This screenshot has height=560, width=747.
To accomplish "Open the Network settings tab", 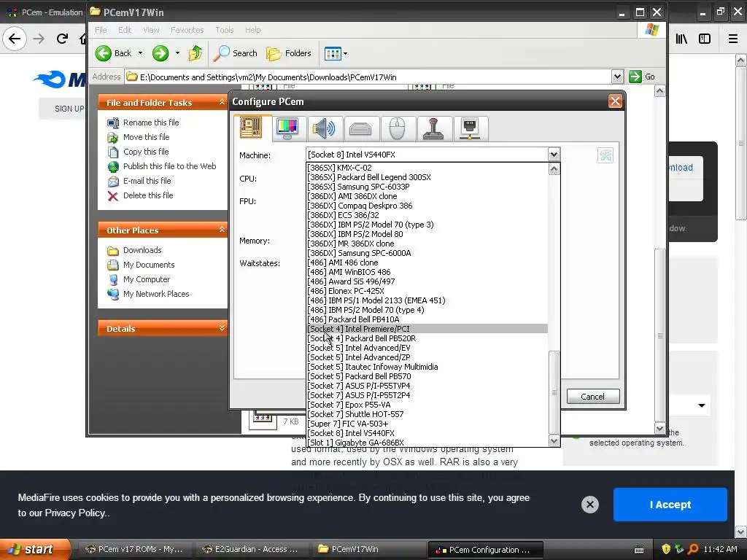I will click(471, 128).
